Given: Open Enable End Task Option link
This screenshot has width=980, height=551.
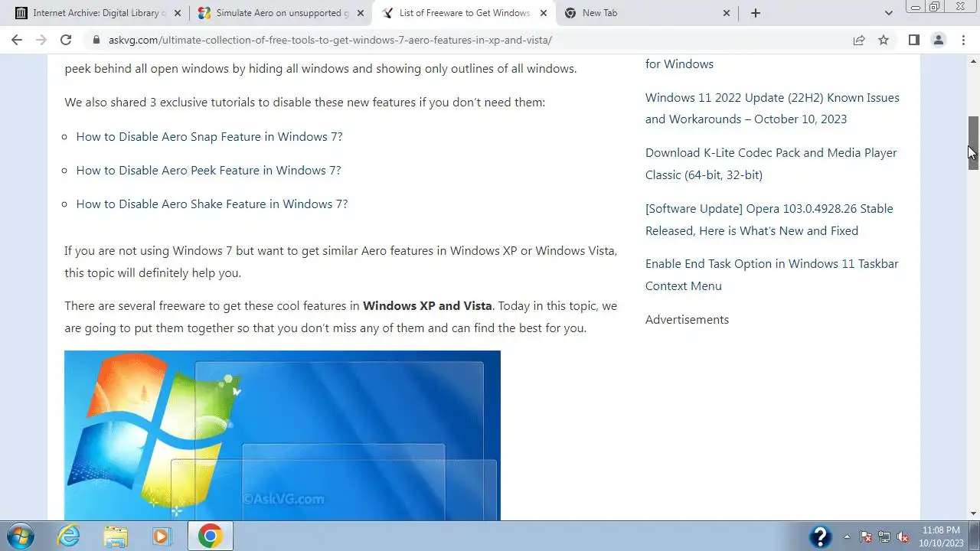Looking at the screenshot, I should pos(772,275).
